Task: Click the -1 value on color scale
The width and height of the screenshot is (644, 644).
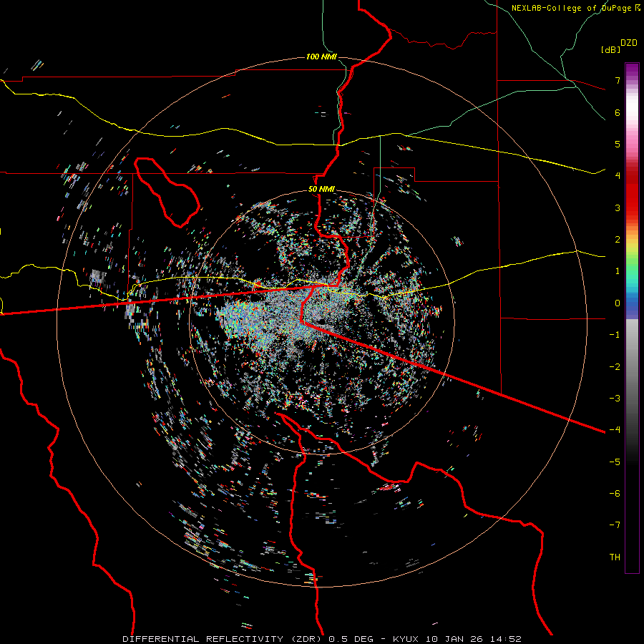Action: [x=615, y=335]
